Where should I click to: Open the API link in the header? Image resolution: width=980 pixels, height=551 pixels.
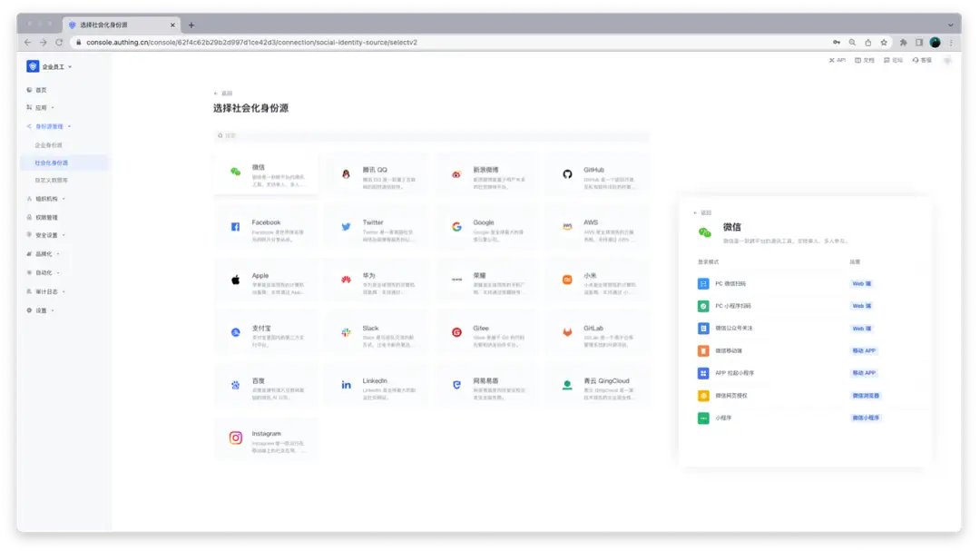pyautogui.click(x=838, y=60)
